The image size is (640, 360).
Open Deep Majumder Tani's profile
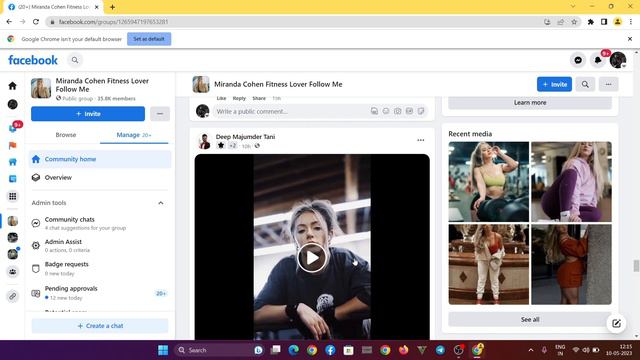tap(245, 137)
